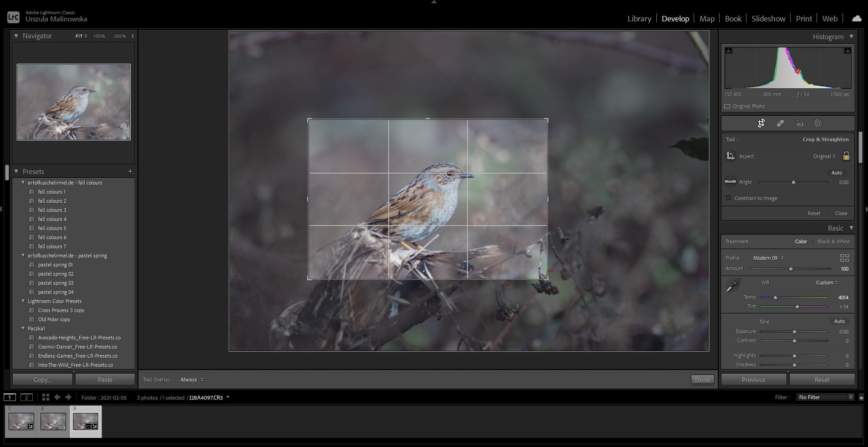Open the profile browser grid icon
Screen dimensions: 868x447
pos(844,258)
